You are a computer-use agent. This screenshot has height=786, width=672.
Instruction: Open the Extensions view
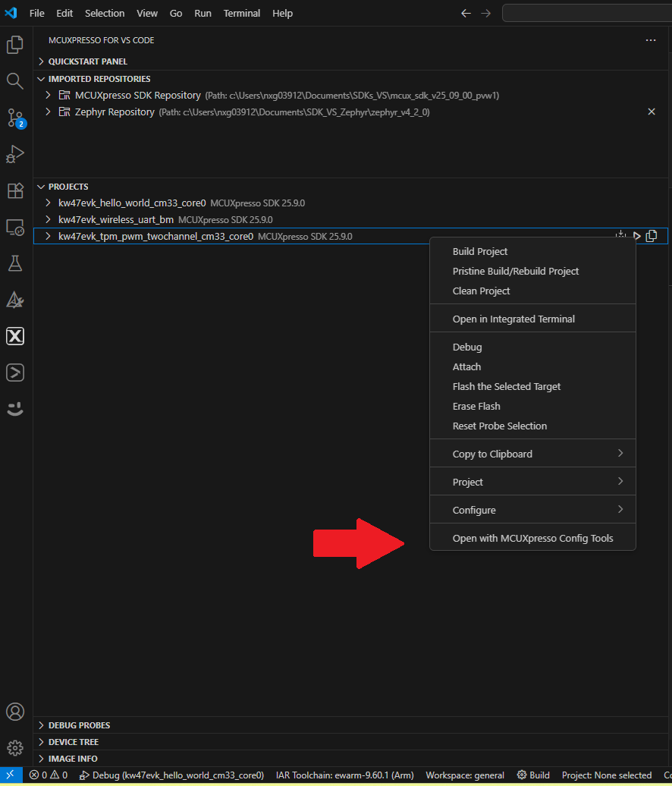tap(15, 190)
